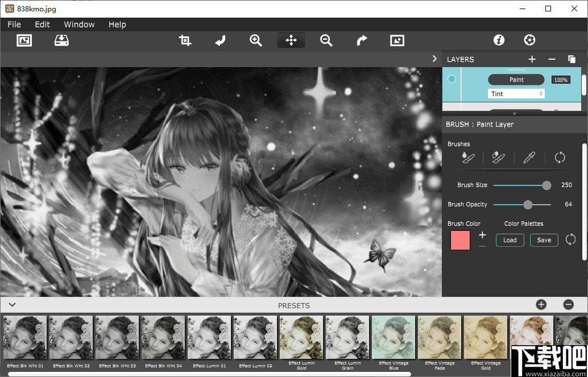Viewport: 588px width, 377px height.
Task: Click the zoom in magnifier
Action: 256,40
